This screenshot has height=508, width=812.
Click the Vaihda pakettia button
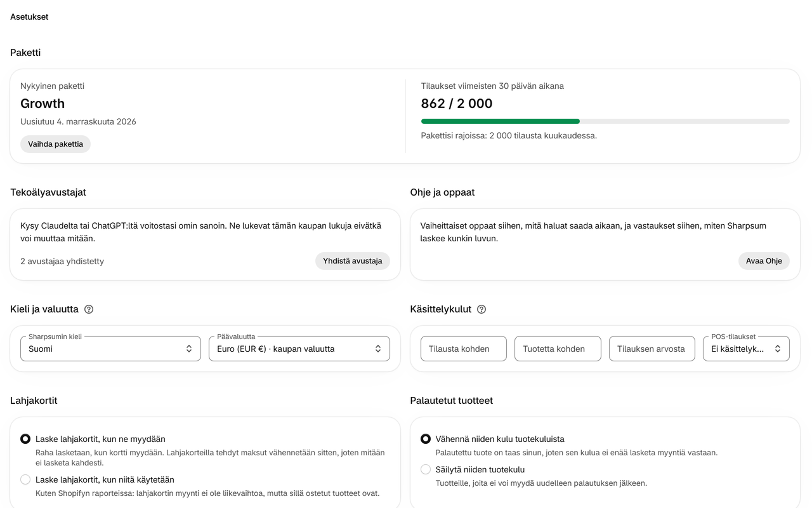tap(55, 144)
